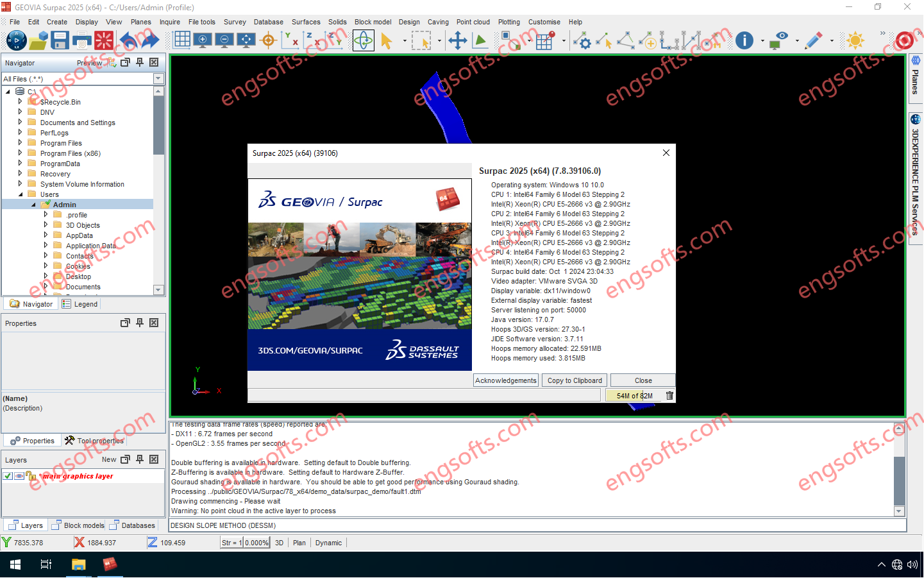The image size is (924, 578).
Task: Toggle the Plan view status bar button
Action: coord(299,543)
